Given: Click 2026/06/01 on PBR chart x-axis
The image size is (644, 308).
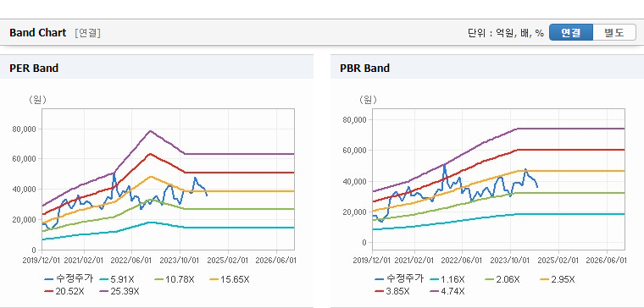Looking at the screenshot, I should [606, 261].
